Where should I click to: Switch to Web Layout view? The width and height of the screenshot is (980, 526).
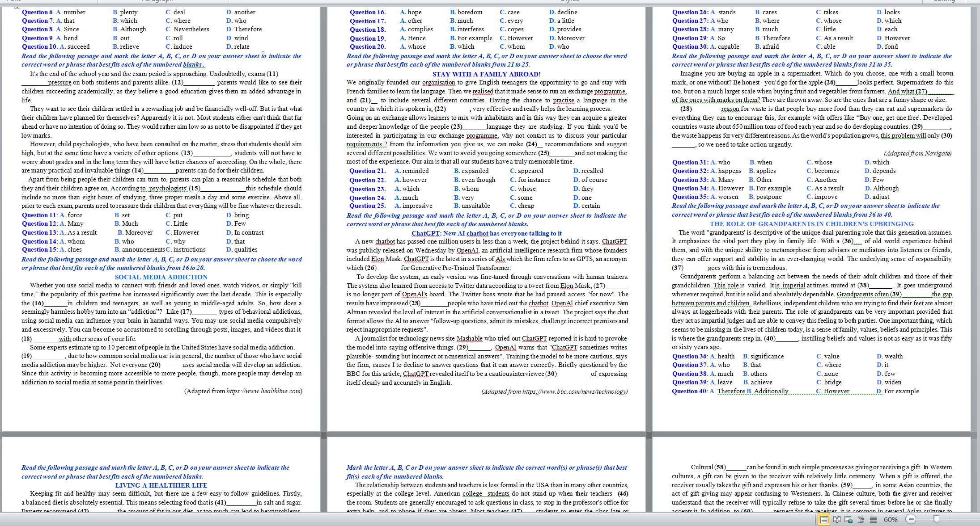(x=849, y=519)
